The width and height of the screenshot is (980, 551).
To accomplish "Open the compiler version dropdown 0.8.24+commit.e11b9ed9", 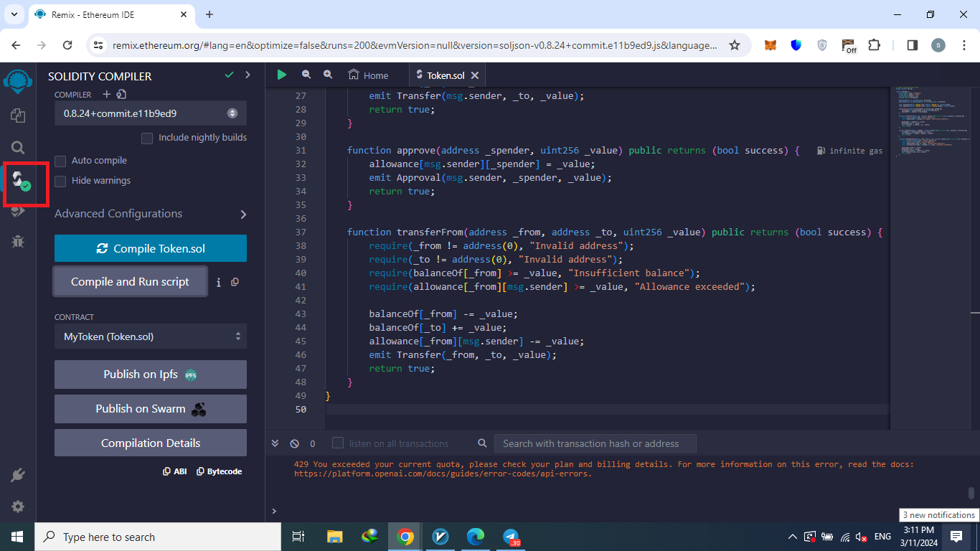I will point(151,113).
